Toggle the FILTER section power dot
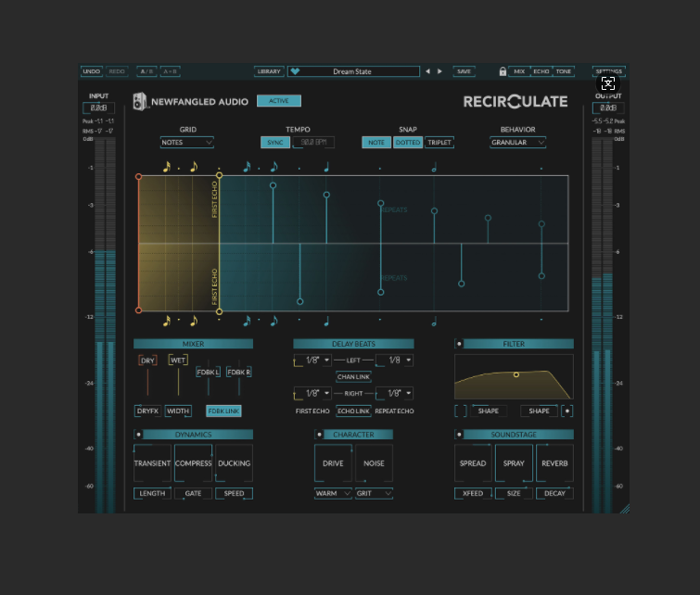The image size is (700, 595). [x=459, y=344]
